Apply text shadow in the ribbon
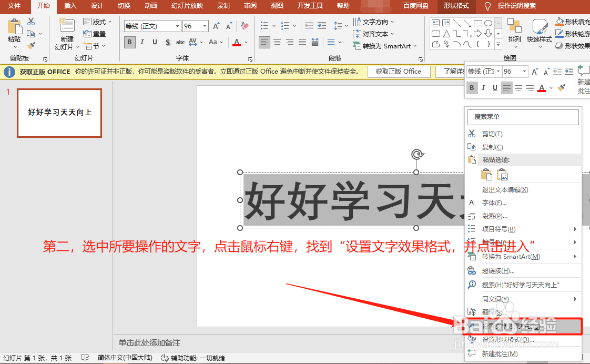This screenshot has width=590, height=364. tap(167, 42)
